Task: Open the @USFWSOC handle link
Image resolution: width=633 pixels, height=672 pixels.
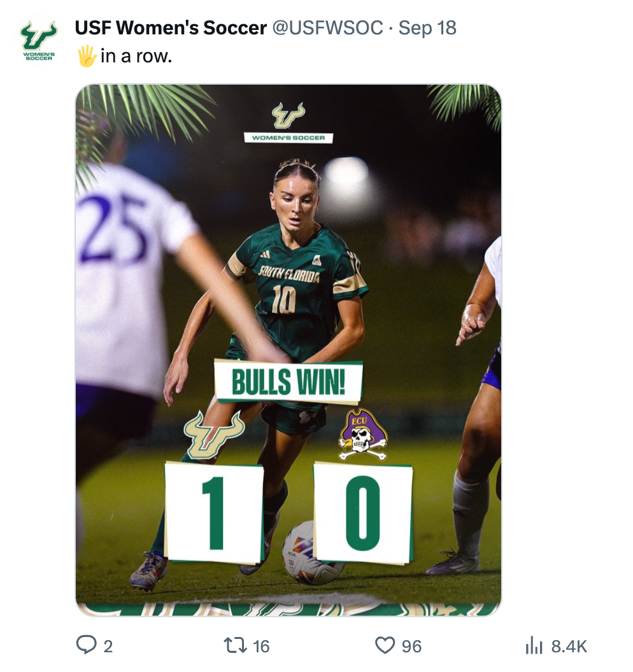Action: click(x=328, y=28)
